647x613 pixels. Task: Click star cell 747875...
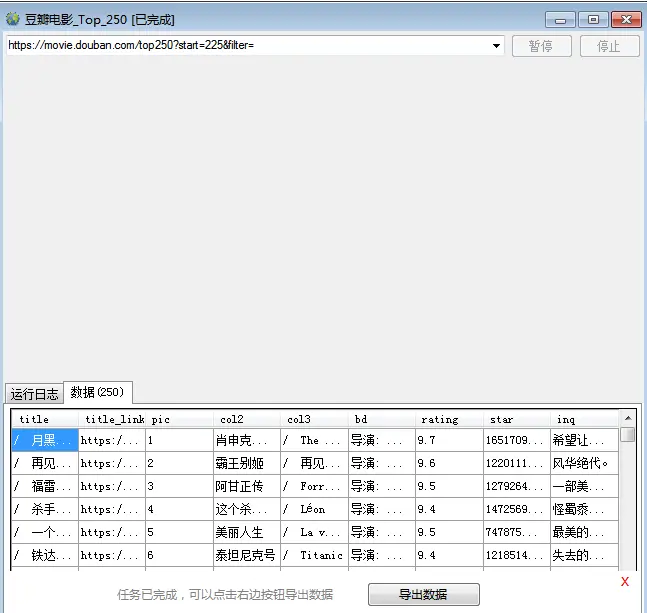click(517, 532)
